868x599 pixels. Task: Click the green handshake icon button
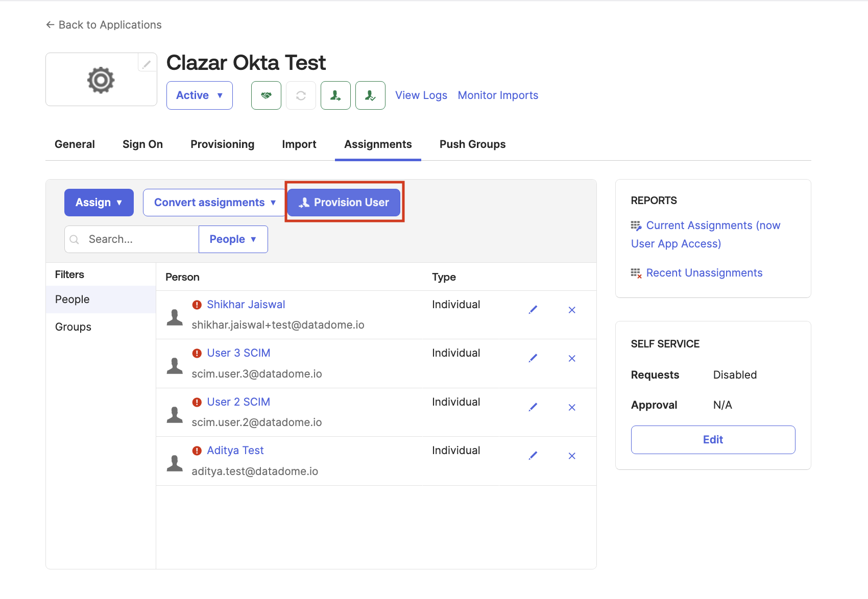coord(266,95)
